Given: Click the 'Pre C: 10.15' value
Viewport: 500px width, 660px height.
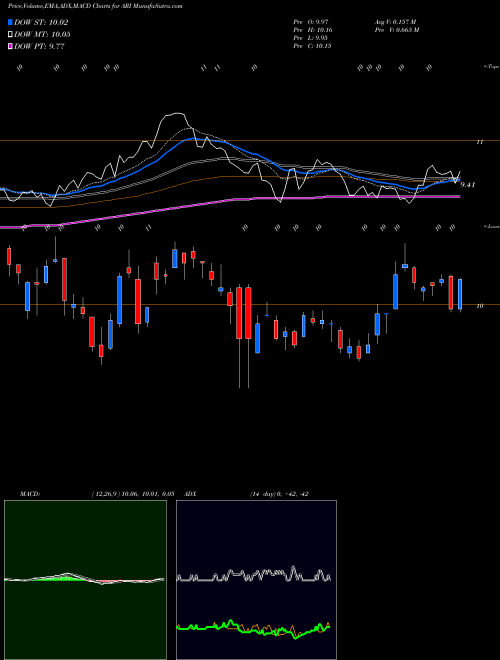Looking at the screenshot, I should click(x=312, y=46).
